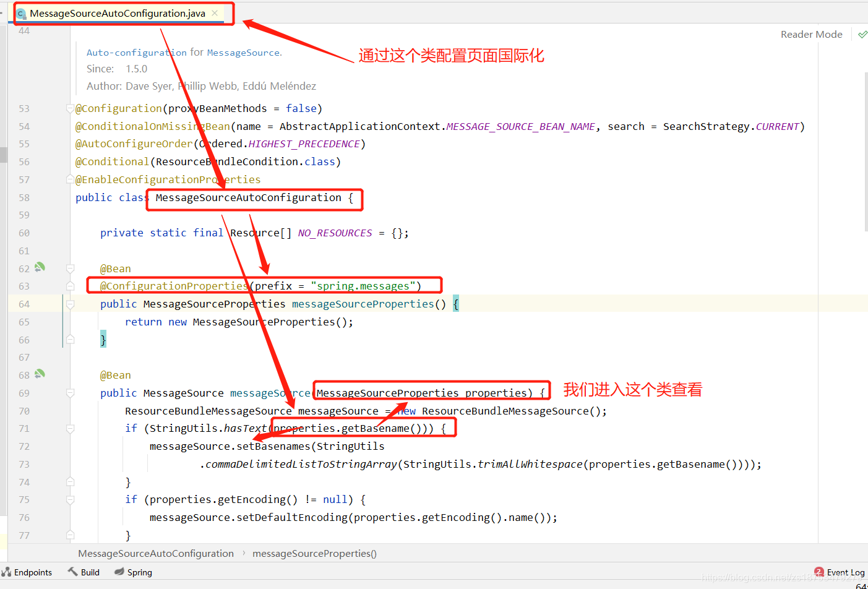868x589 pixels.
Task: Click the green inspection checkmark icon
Action: [x=862, y=35]
